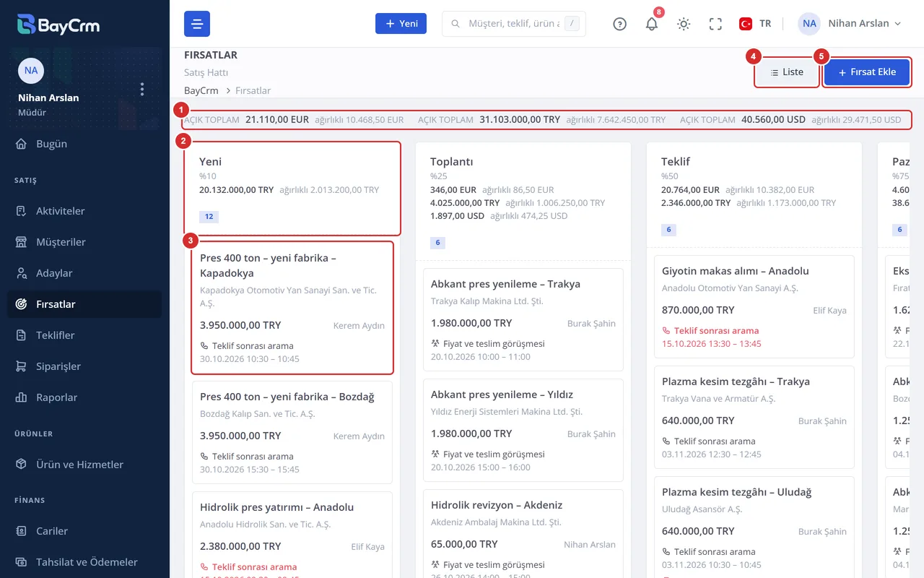The image size is (924, 578).
Task: Expand the Nihan Arslan account dropdown
Action: [850, 24]
